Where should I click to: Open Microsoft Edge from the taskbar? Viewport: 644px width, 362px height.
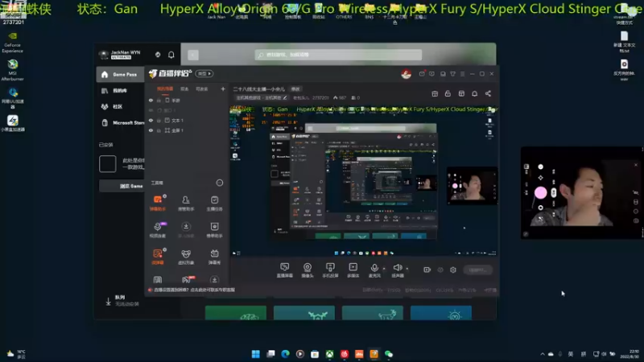click(285, 354)
